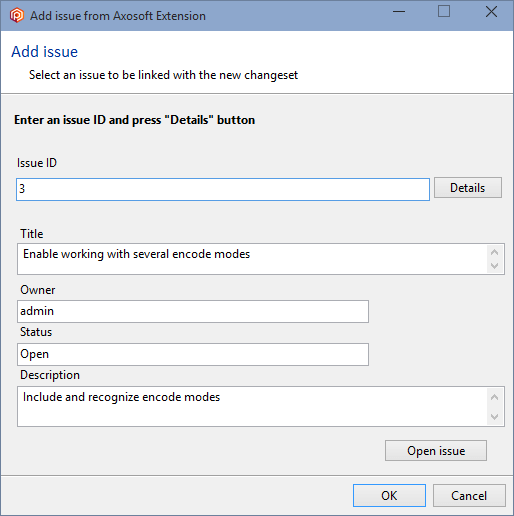Click the window title 'Add issue from Axosoft Extension'

tap(118, 16)
